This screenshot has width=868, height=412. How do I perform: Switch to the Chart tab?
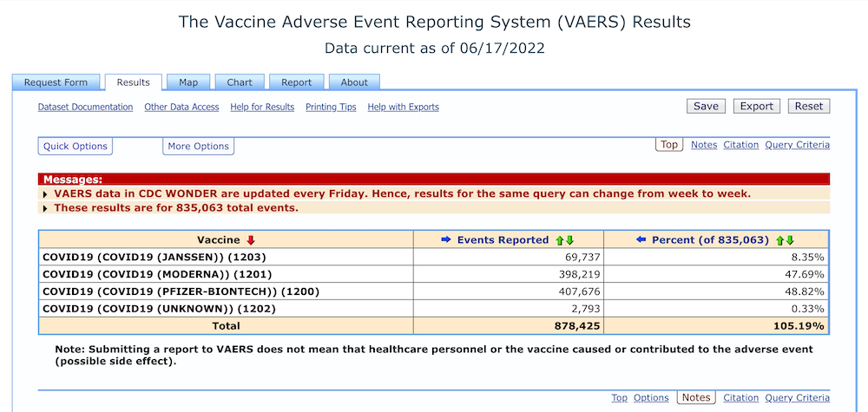point(240,82)
